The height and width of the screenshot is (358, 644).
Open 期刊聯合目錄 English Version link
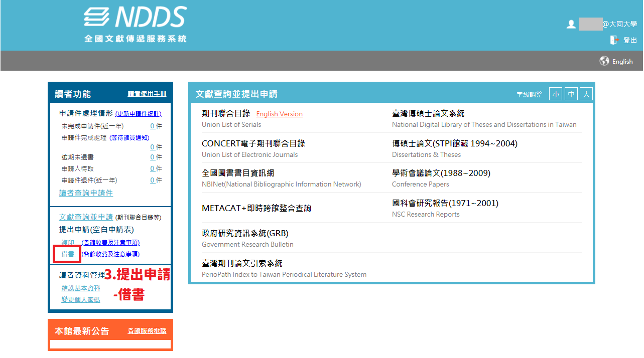coord(279,114)
